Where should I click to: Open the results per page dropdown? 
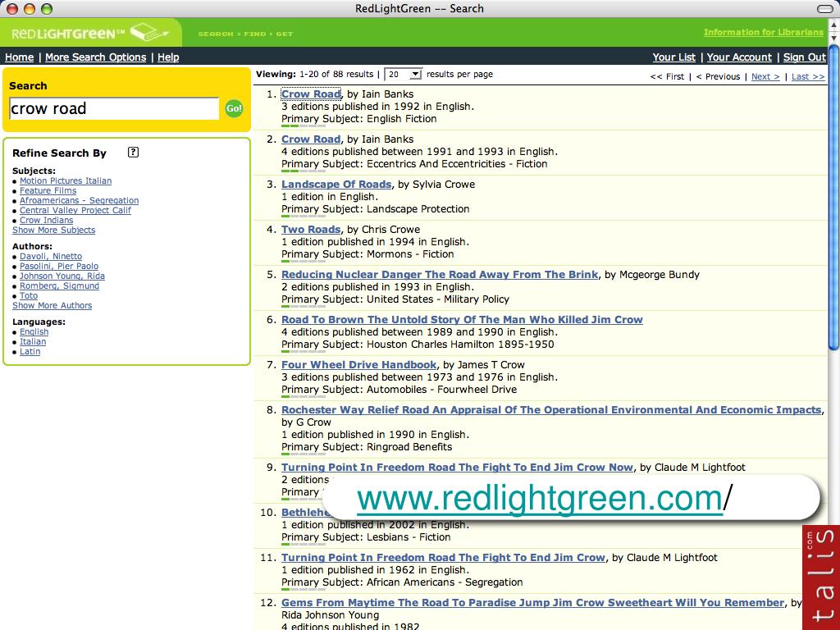404,75
